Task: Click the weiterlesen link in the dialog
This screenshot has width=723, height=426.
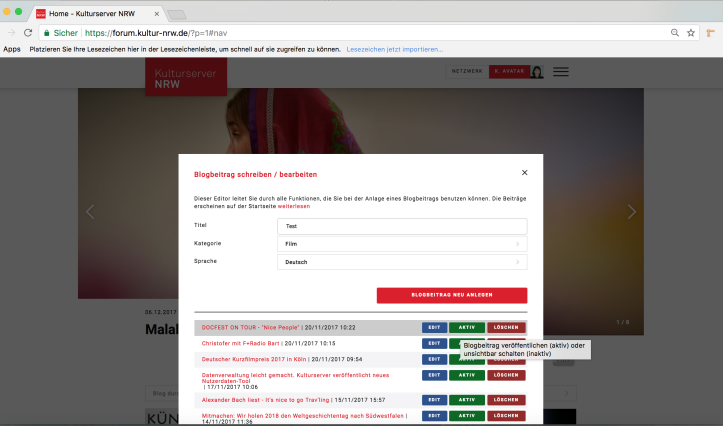Action: [294, 206]
